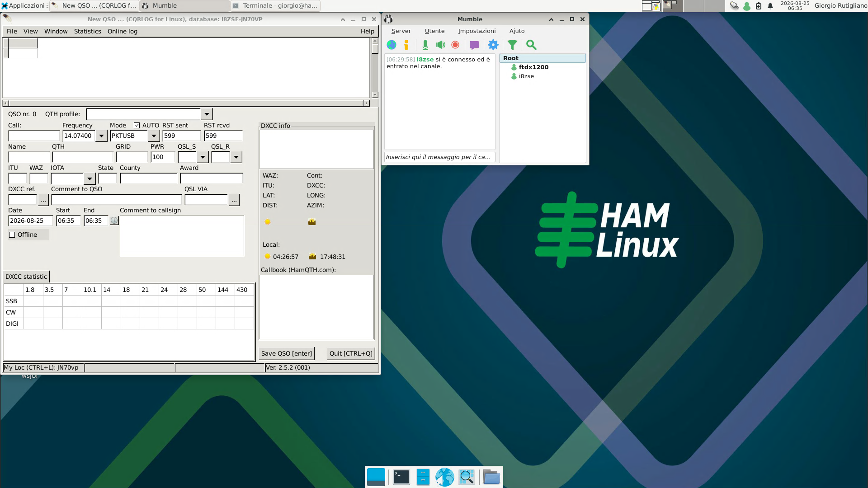
Task: Open the notification bell tray icon
Action: pos(770,6)
